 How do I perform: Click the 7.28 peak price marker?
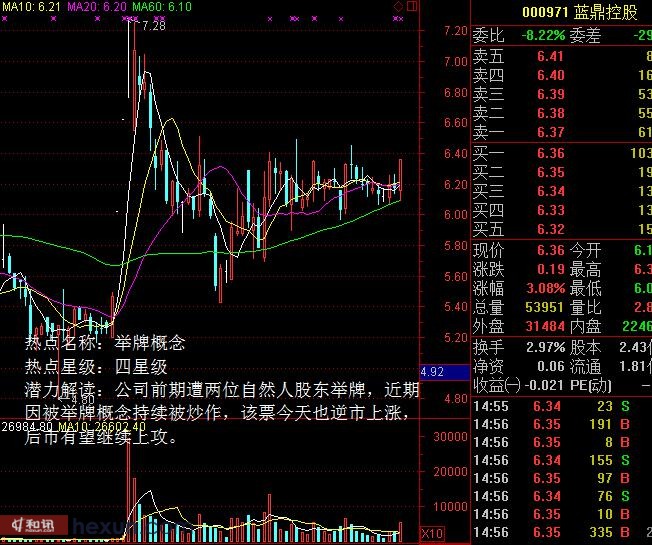tap(153, 26)
